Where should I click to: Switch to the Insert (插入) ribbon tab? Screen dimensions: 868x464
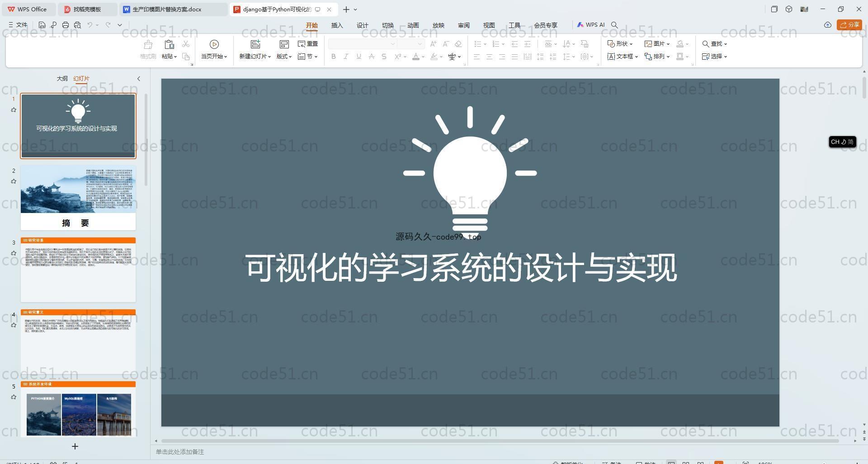click(337, 25)
